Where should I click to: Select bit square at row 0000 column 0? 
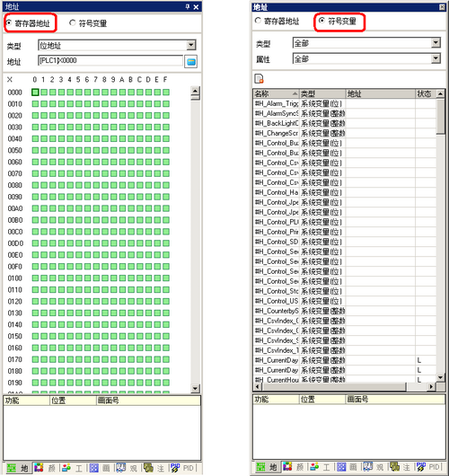(35, 92)
